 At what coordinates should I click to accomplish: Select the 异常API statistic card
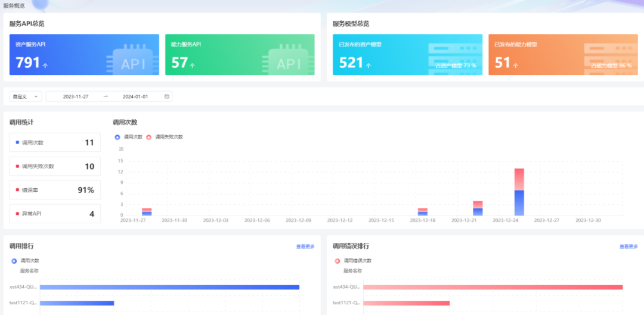tap(55, 214)
